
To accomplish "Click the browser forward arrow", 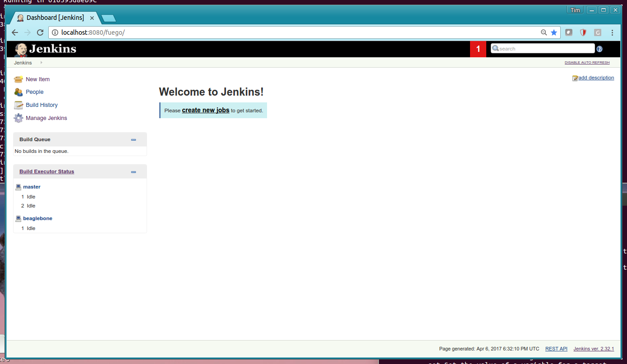I will tap(28, 32).
